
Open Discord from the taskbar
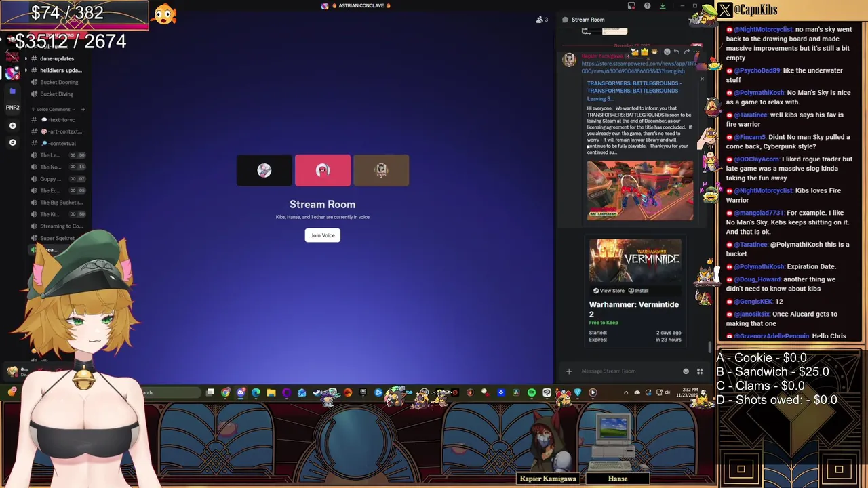coord(241,392)
